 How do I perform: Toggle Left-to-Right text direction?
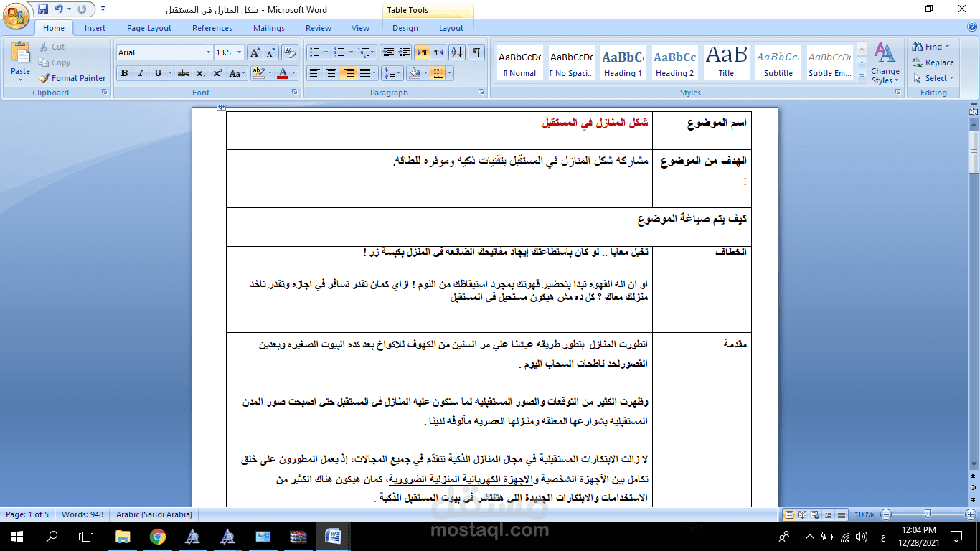pyautogui.click(x=422, y=52)
